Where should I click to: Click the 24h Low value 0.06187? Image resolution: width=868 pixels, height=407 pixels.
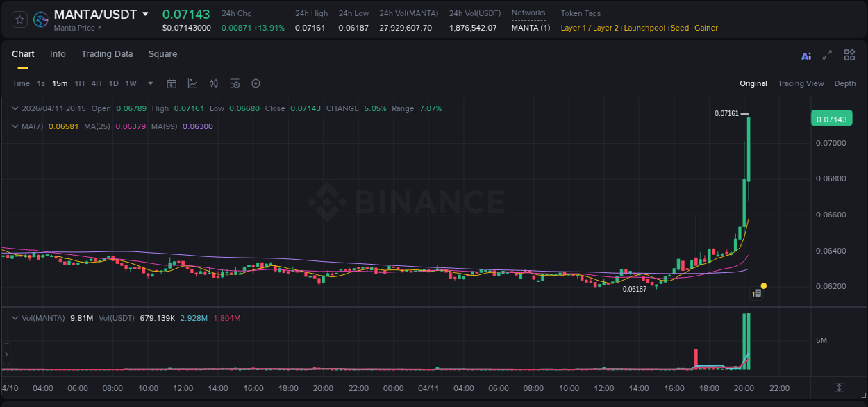tap(353, 28)
